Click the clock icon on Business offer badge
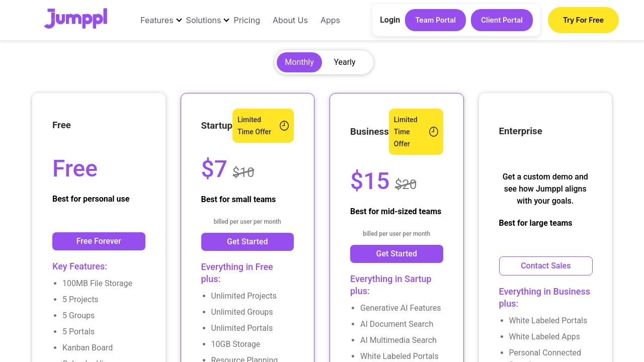 click(x=434, y=132)
